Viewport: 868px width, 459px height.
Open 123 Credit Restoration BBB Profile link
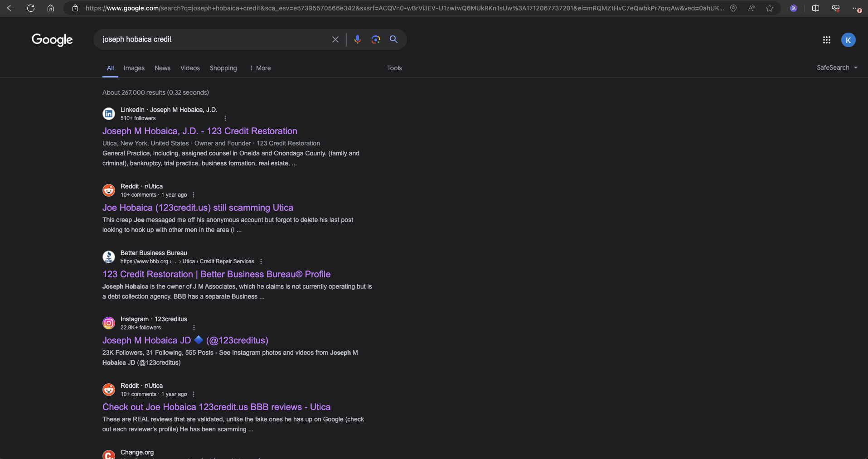pos(216,274)
